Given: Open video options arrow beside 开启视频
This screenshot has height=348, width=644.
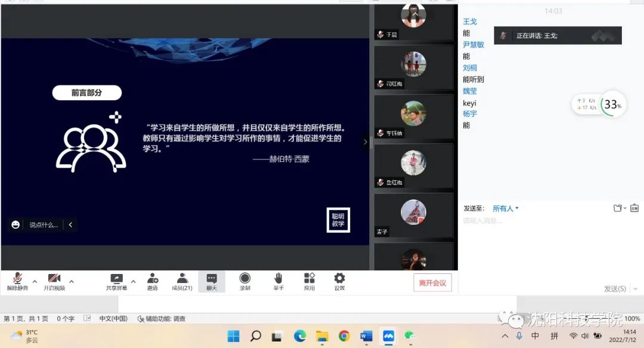Looking at the screenshot, I should pos(72,281).
